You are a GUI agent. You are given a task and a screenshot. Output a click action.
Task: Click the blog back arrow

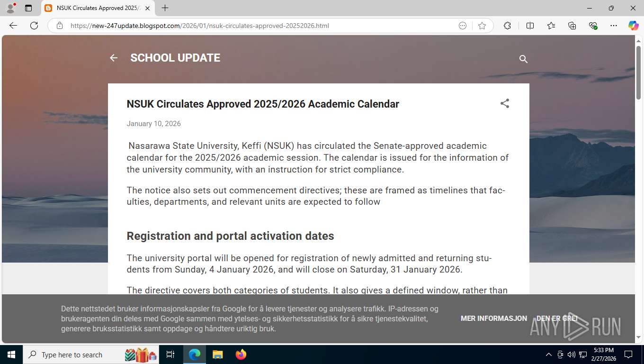[114, 58]
